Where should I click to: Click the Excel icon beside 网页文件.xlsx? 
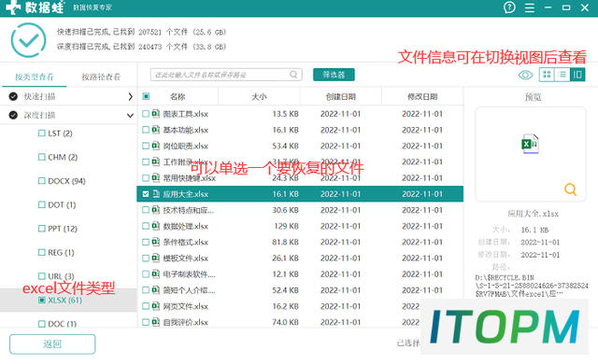click(x=156, y=306)
